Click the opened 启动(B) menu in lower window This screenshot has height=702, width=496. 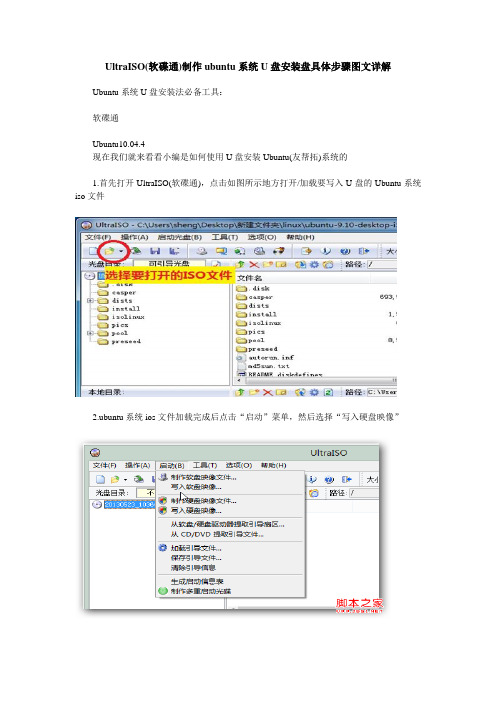point(172,466)
